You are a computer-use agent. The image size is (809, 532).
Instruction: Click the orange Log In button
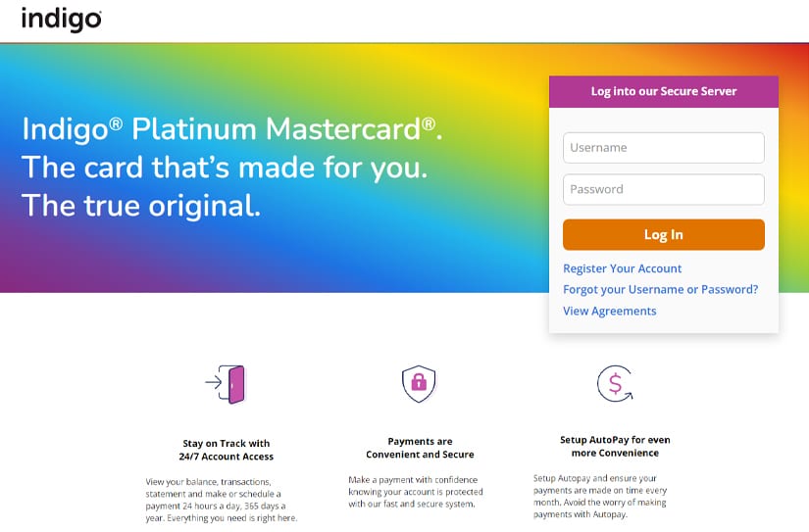(664, 234)
